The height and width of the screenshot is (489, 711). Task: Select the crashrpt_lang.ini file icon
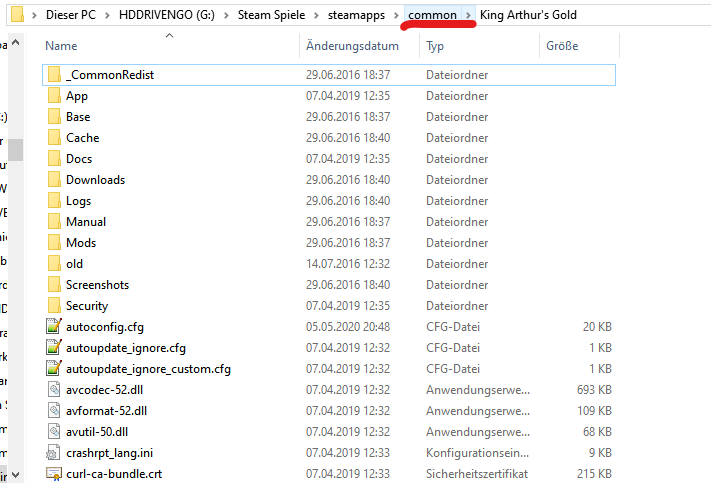(x=55, y=453)
